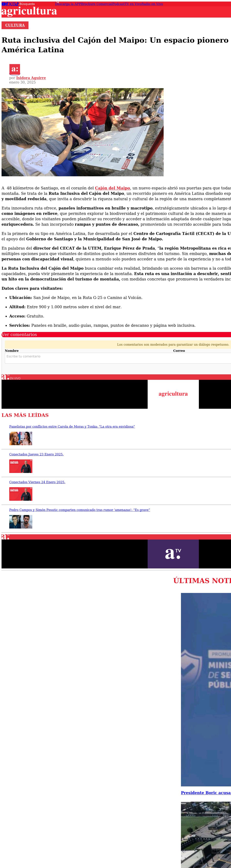Screen dimensions: 231x868
Task: Open the aerial stadium news image
Action: (206, 835)
